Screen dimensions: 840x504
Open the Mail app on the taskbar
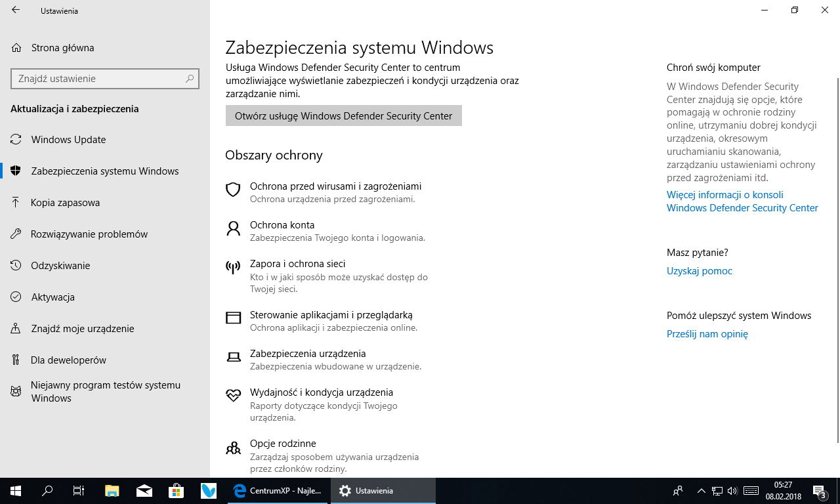tap(144, 491)
